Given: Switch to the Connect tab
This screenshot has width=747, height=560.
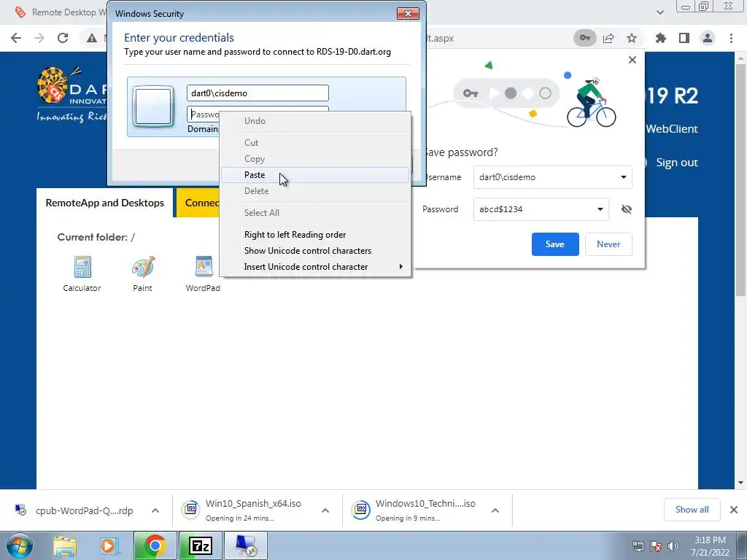Looking at the screenshot, I should point(198,203).
